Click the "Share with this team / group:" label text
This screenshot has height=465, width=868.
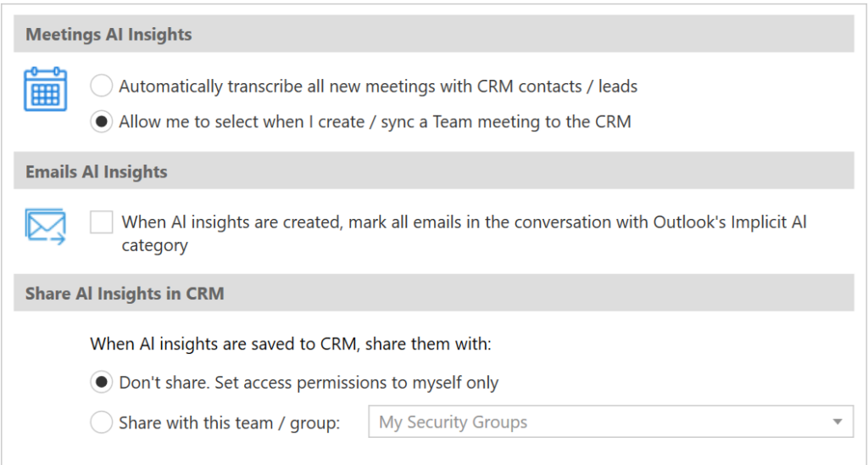[229, 422]
